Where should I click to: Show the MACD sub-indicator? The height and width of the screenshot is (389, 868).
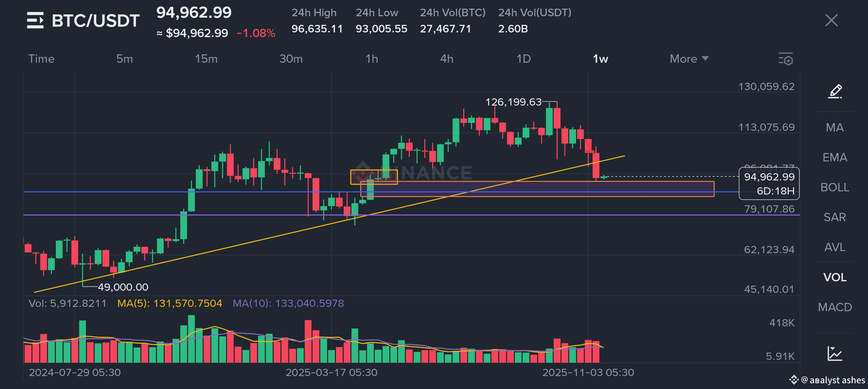click(x=834, y=307)
